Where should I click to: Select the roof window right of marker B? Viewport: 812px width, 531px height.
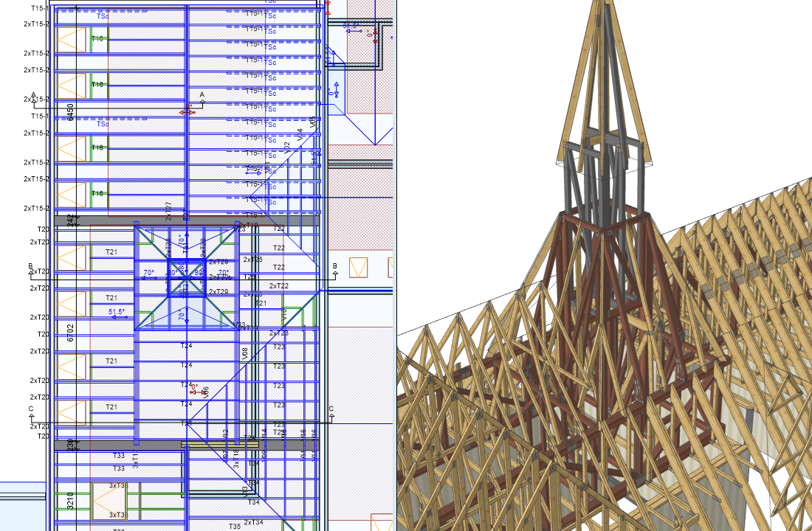[359, 268]
